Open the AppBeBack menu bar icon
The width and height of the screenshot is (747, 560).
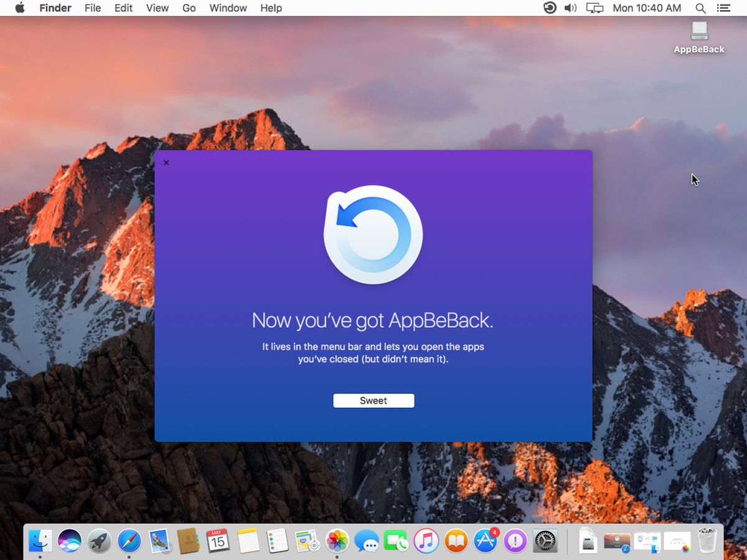tap(550, 8)
